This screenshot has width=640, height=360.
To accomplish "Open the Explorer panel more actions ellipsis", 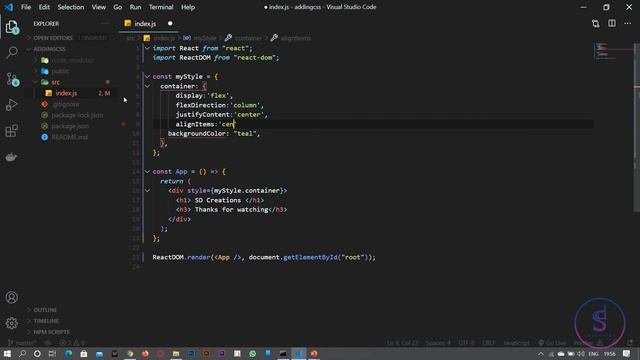I will [105, 24].
